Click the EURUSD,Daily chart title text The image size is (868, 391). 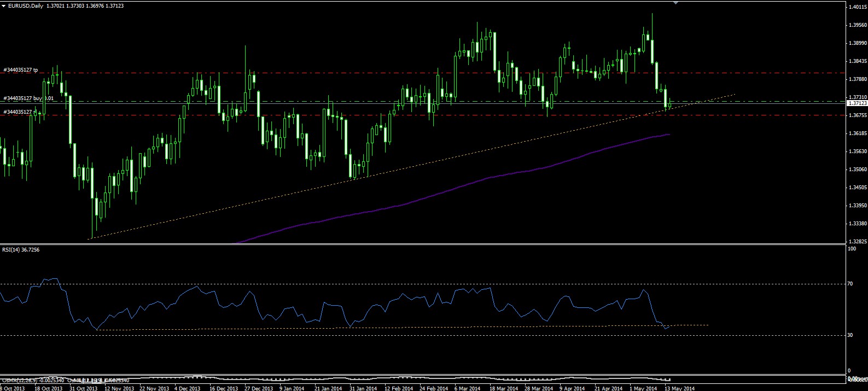point(25,5)
